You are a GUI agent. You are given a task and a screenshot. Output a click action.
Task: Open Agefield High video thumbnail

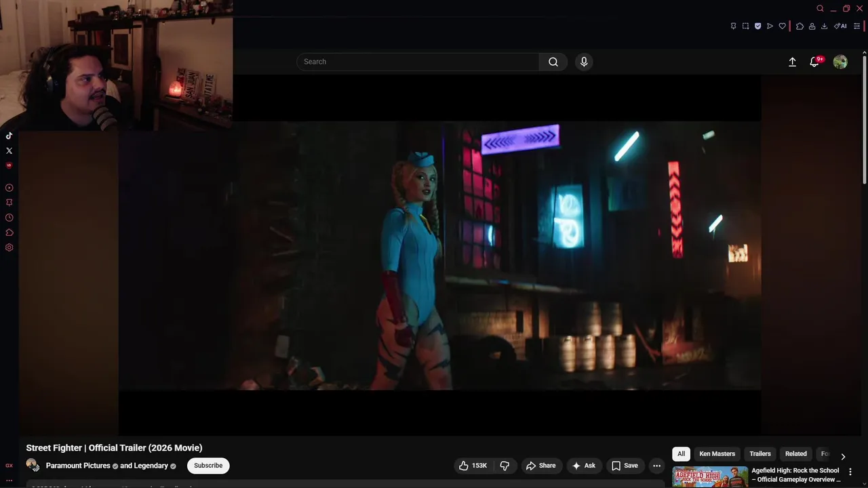click(710, 477)
